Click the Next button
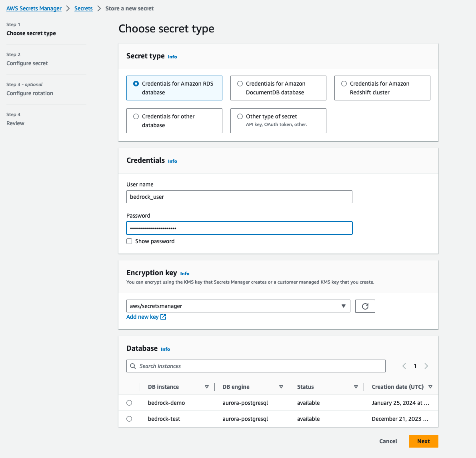The width and height of the screenshot is (476, 458). point(424,441)
